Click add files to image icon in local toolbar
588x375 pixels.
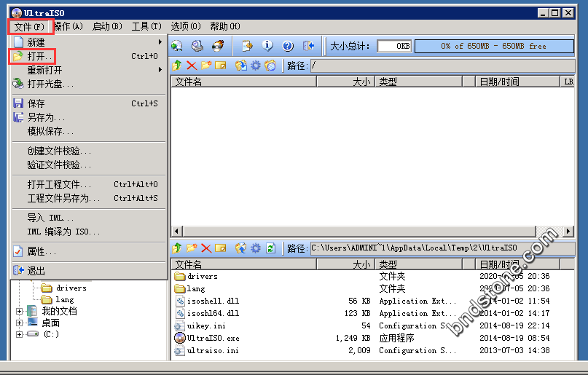coord(240,248)
